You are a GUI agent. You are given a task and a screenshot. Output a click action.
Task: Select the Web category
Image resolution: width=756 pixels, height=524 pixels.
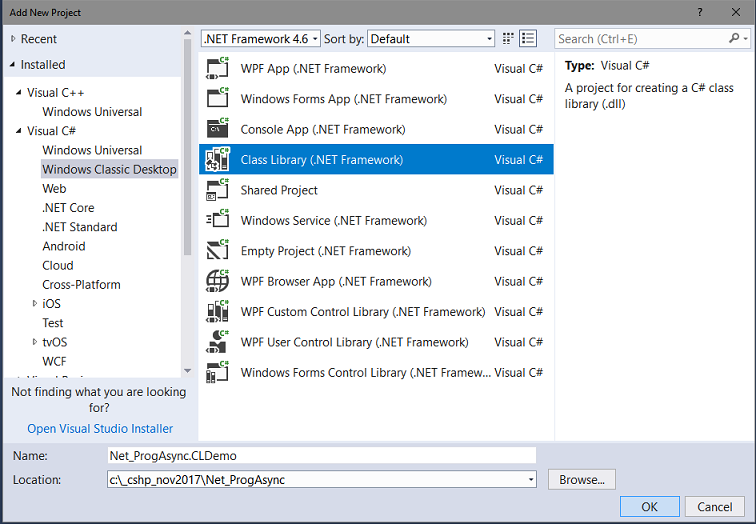pyautogui.click(x=54, y=188)
